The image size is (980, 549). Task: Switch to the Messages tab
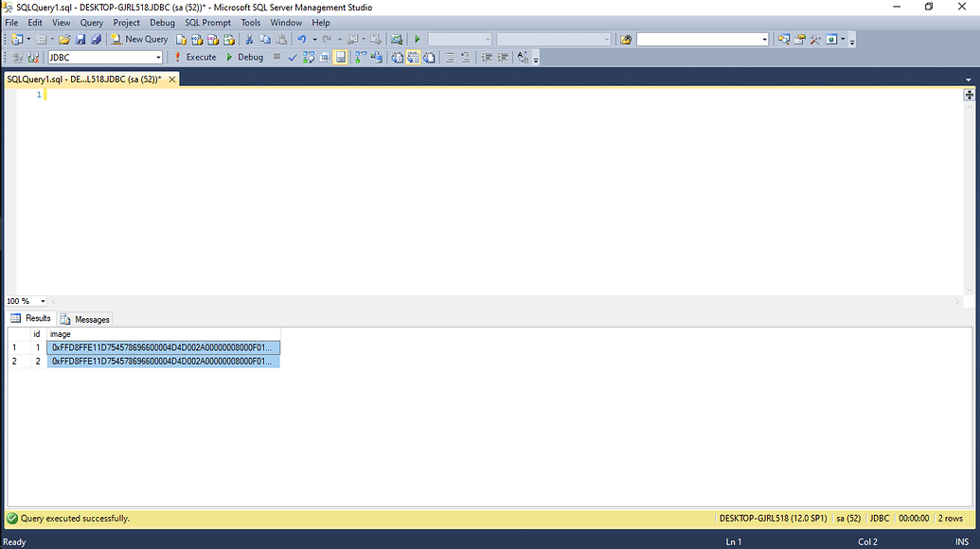[85, 319]
